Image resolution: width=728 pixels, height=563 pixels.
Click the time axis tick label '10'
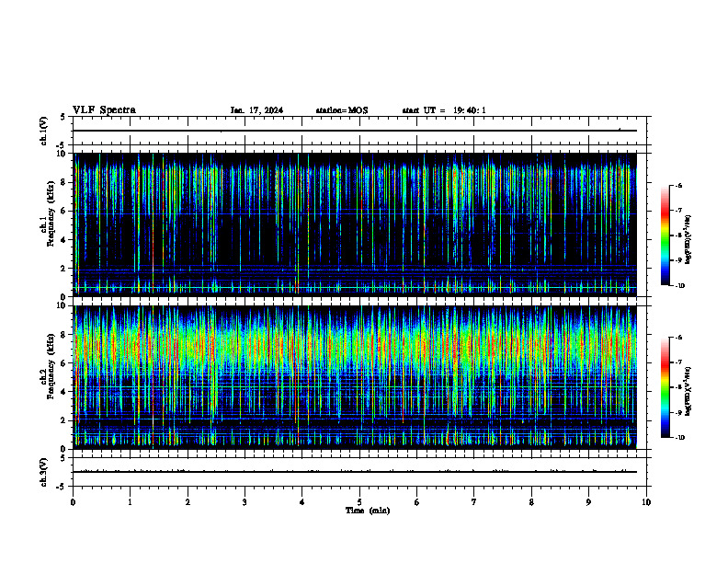[646, 502]
